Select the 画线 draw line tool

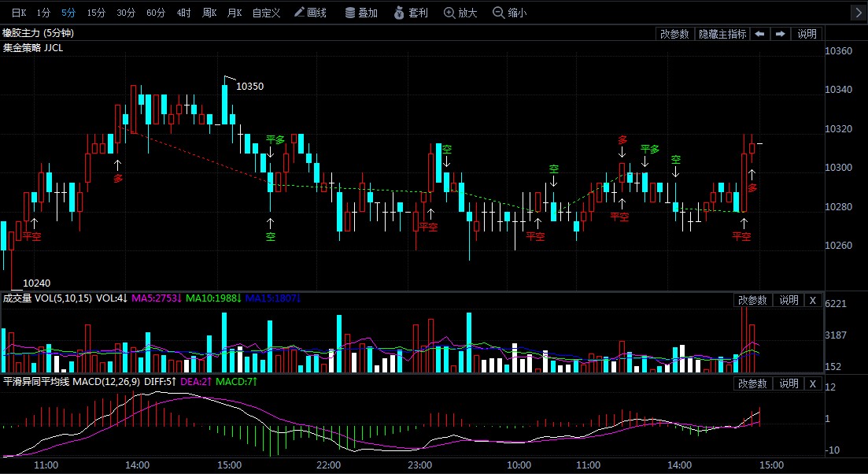click(x=310, y=13)
